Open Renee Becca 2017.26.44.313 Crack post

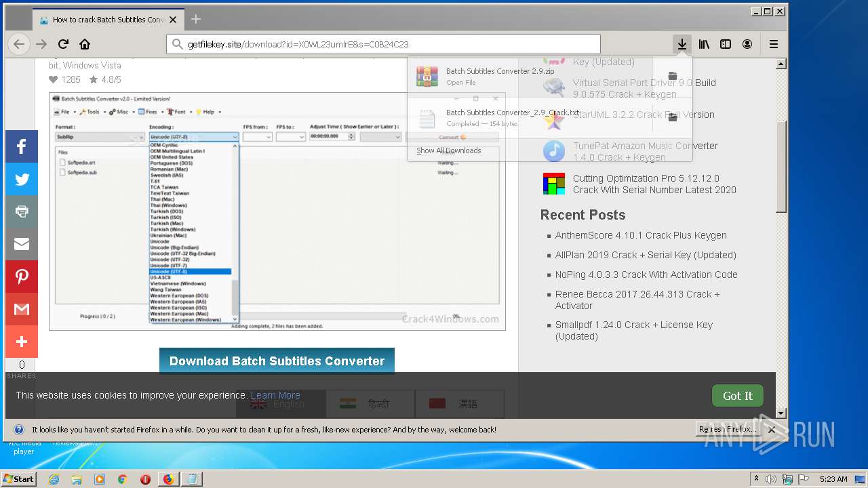pyautogui.click(x=637, y=300)
